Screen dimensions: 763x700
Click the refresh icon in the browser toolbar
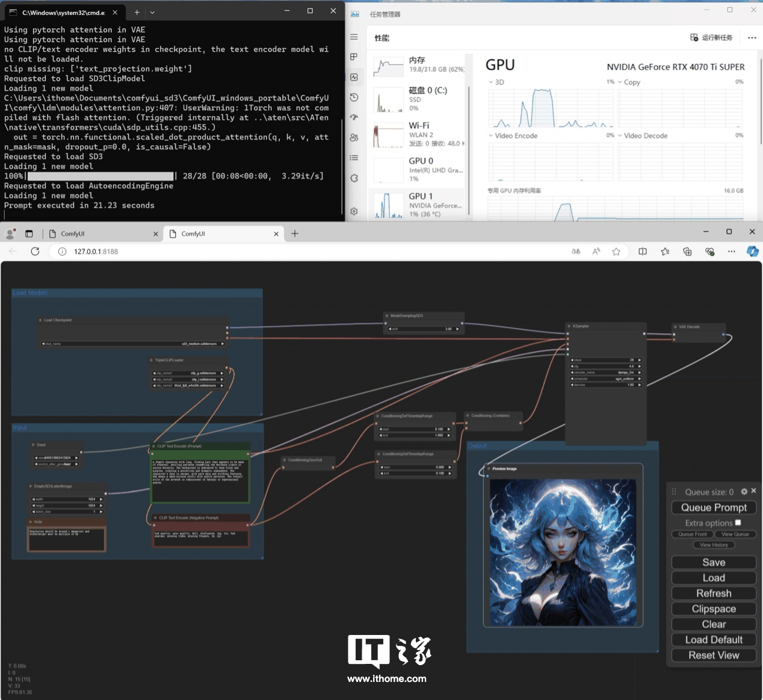pos(35,252)
